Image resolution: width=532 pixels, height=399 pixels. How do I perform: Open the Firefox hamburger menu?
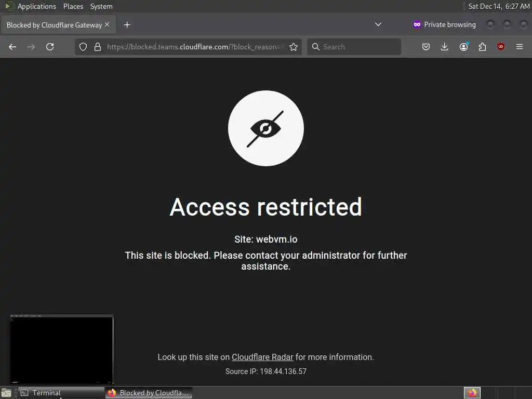(520, 47)
